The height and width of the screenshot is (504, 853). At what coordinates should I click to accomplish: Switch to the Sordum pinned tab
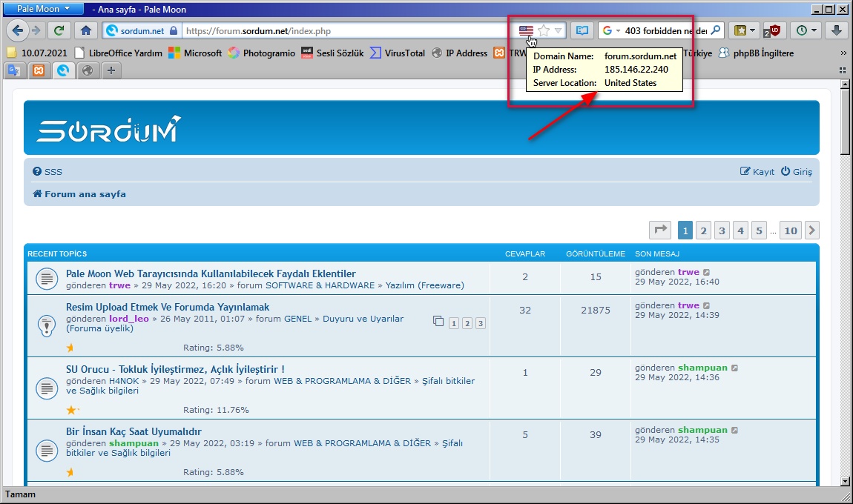63,70
